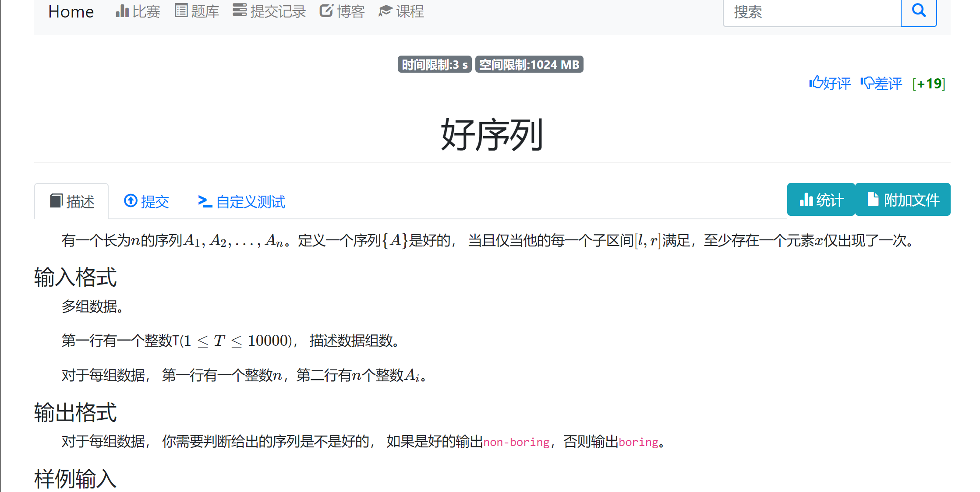Click the 附加文件 attachments button
Image resolution: width=980 pixels, height=492 pixels.
point(903,200)
